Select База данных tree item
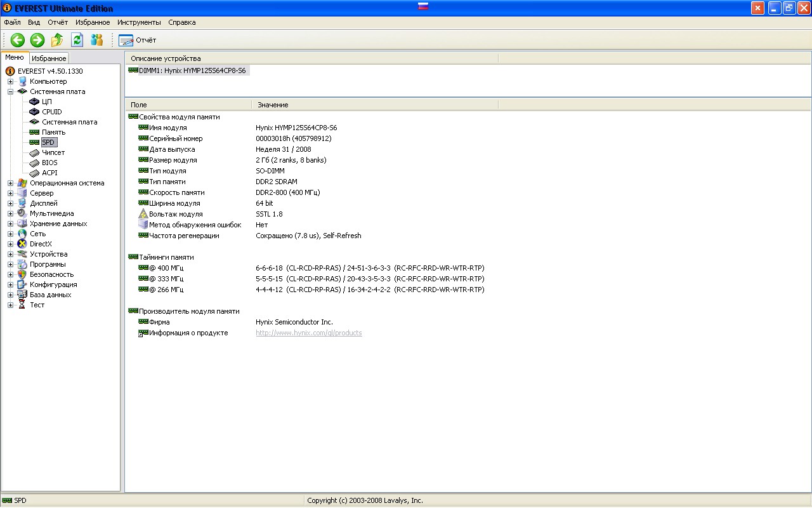 coord(51,295)
